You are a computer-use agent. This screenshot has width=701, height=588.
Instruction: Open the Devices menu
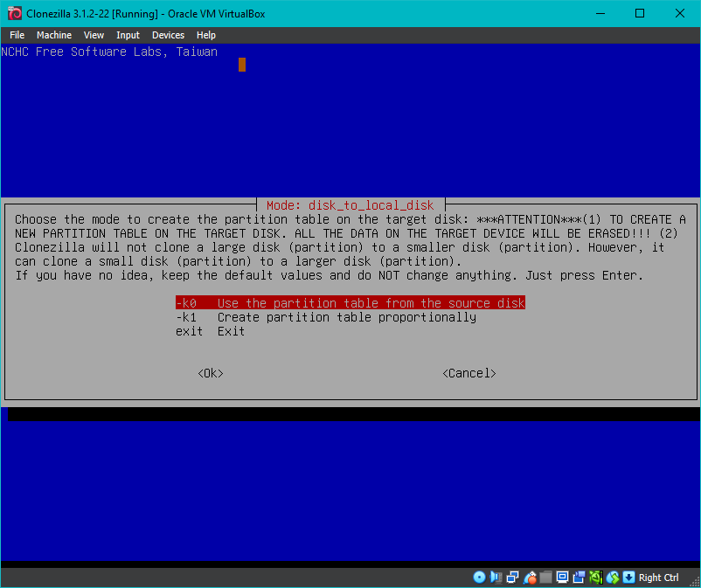click(x=168, y=35)
